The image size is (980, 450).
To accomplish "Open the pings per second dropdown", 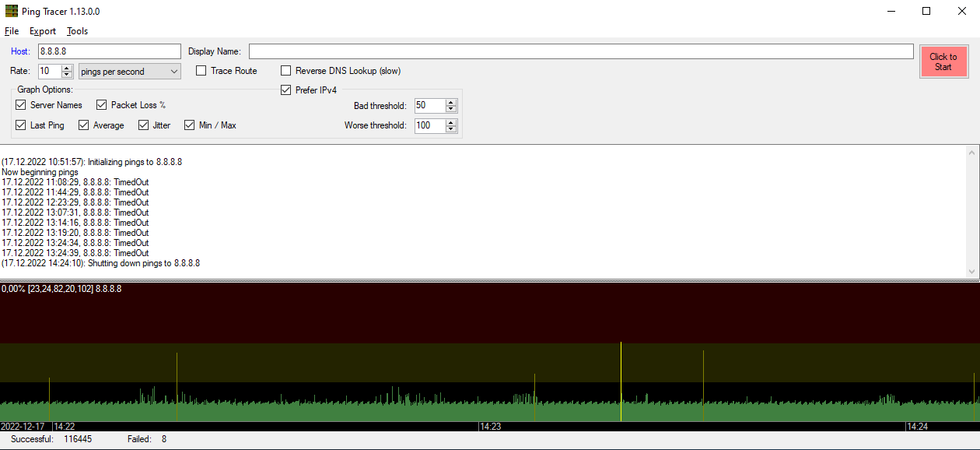I will tap(129, 72).
